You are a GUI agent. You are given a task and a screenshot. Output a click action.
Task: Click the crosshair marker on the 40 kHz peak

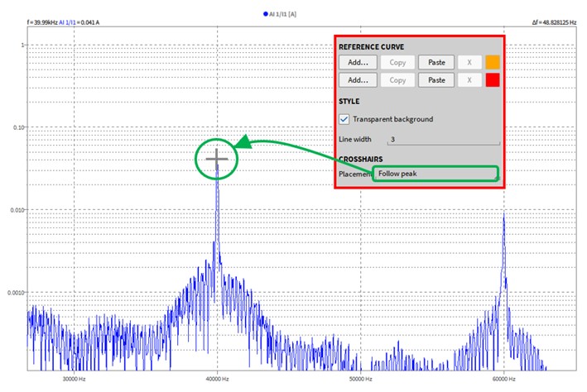coord(217,157)
